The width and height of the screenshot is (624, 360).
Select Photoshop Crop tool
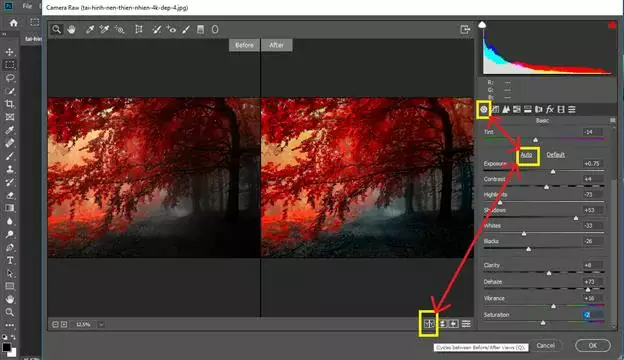[x=10, y=104]
